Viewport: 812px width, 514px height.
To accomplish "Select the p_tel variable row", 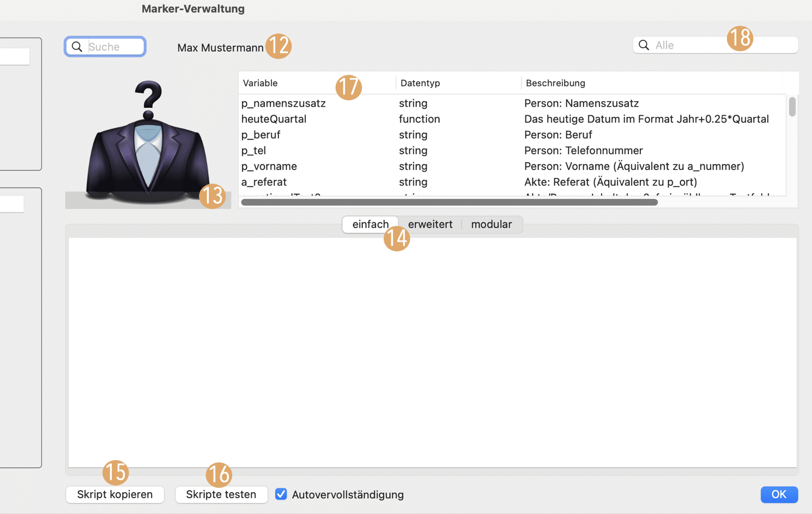I will pos(512,151).
